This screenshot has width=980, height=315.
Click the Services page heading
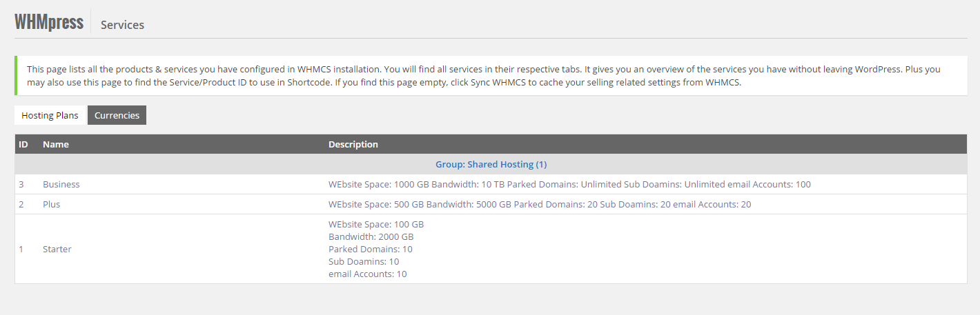tap(122, 25)
